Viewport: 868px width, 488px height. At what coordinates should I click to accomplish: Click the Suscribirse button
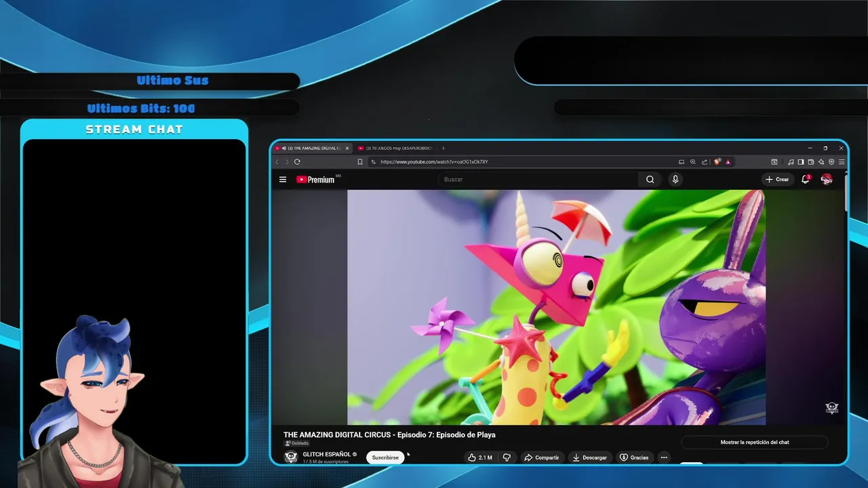[385, 457]
